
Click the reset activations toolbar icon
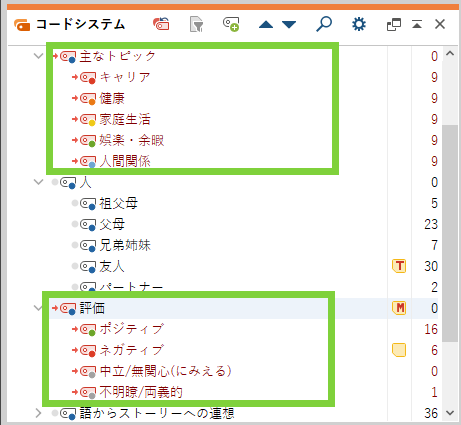[x=161, y=24]
